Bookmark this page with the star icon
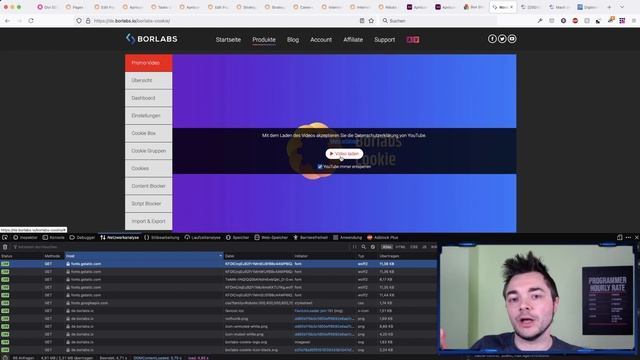Image resolution: width=640 pixels, height=360 pixels. (371, 20)
